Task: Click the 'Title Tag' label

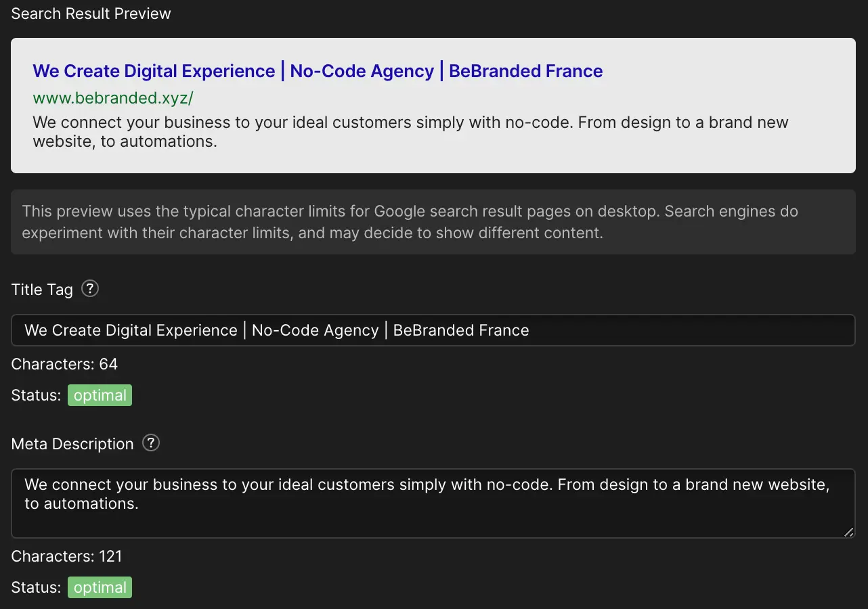Action: (42, 290)
